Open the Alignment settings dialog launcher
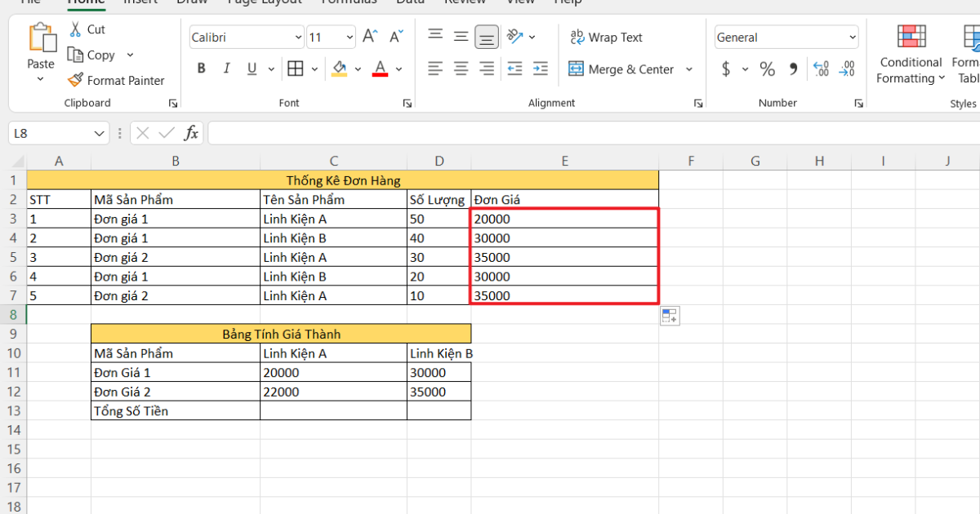980x514 pixels. 698,104
